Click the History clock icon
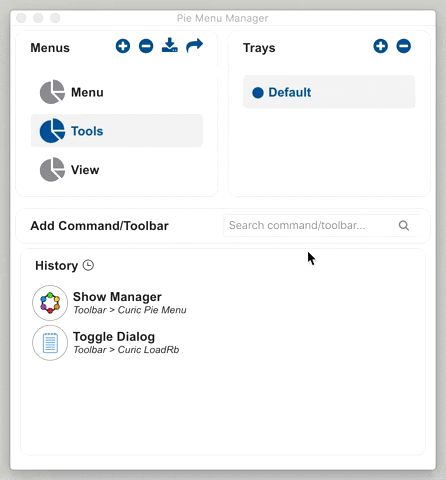This screenshot has width=446, height=480. point(88,265)
